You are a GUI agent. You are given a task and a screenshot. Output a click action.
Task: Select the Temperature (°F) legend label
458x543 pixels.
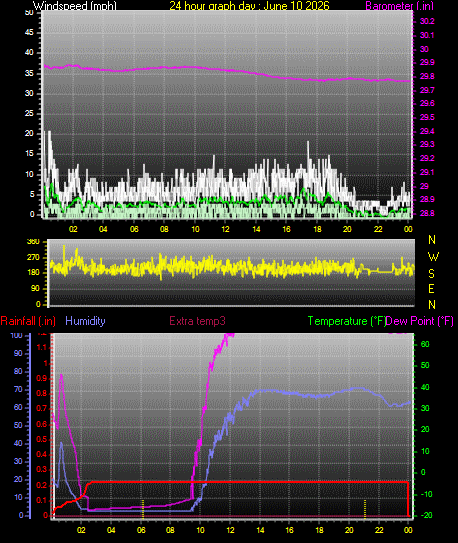347,321
